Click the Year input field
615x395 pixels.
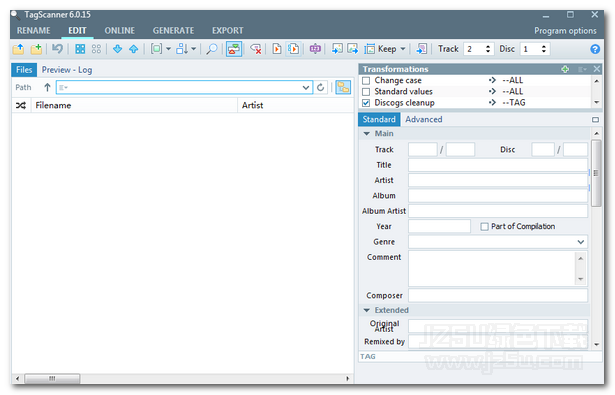[x=439, y=226]
